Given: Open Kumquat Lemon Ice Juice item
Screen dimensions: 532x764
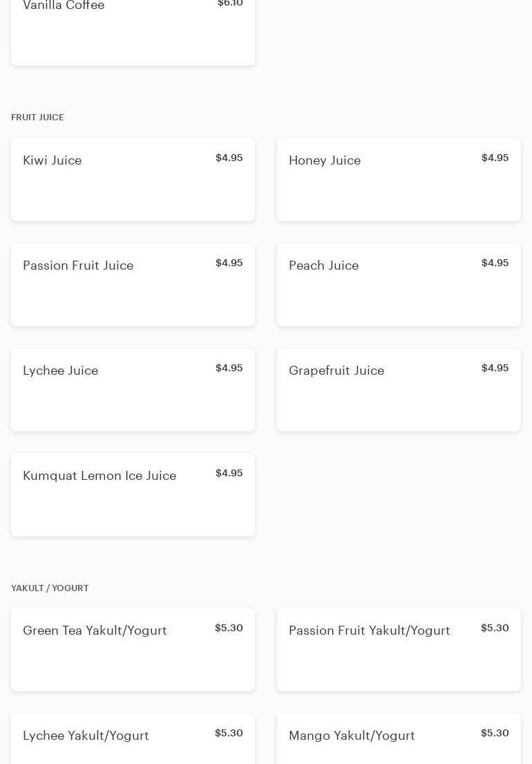Looking at the screenshot, I should (x=133, y=495).
